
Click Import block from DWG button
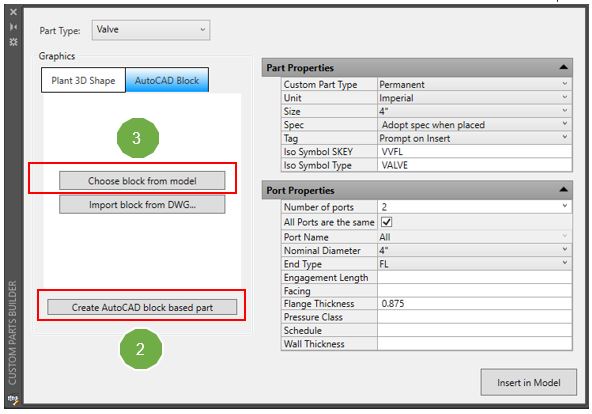[142, 205]
